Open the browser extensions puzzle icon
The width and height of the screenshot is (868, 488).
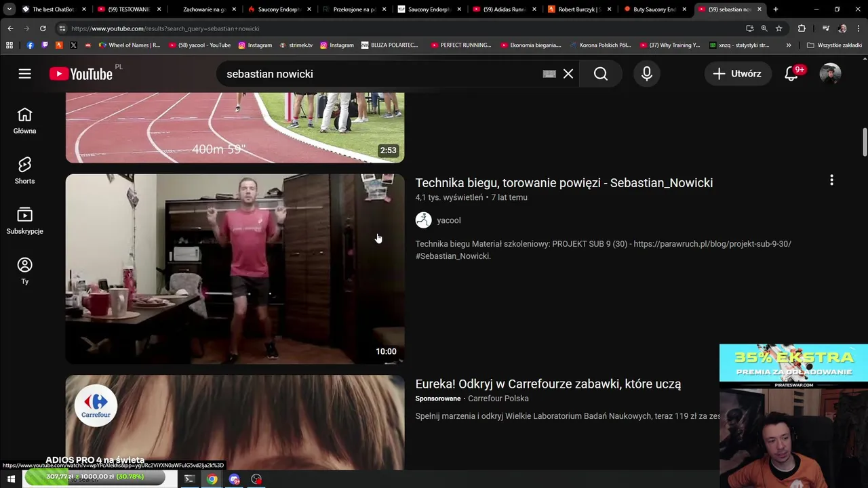click(x=802, y=28)
